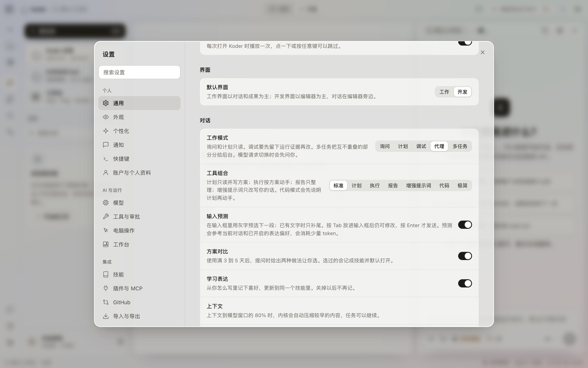The height and width of the screenshot is (368, 588).
Task: Click the 账户与个人资料 person icon
Action: tap(106, 173)
